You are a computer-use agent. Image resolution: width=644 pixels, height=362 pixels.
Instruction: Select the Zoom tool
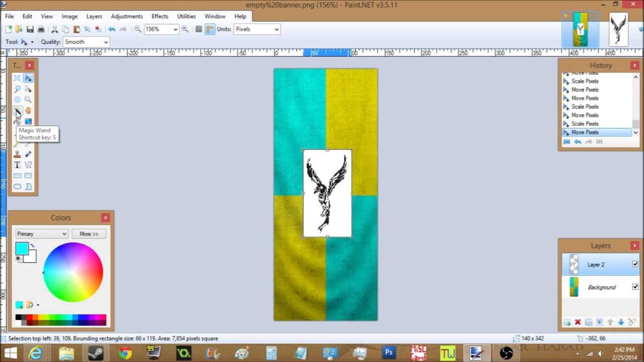pyautogui.click(x=28, y=100)
